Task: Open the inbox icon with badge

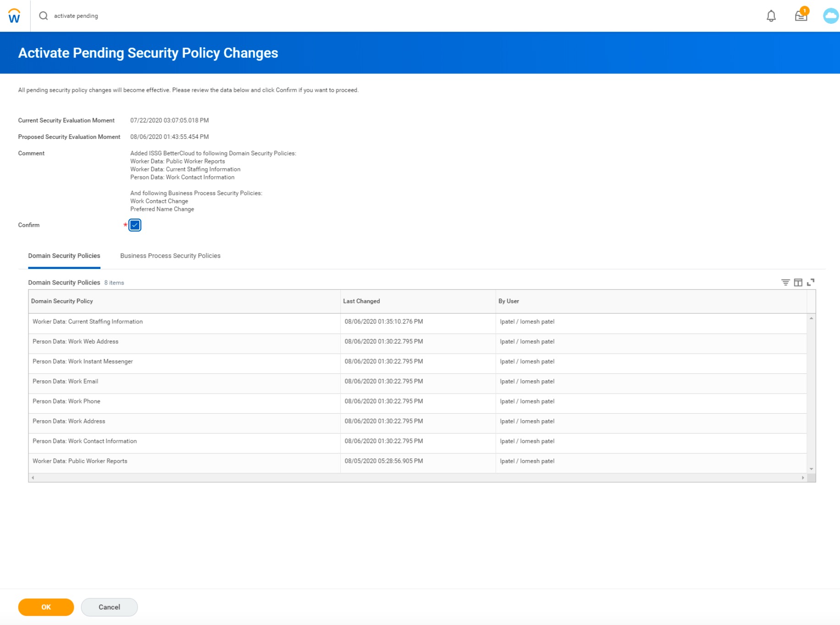Action: point(801,16)
